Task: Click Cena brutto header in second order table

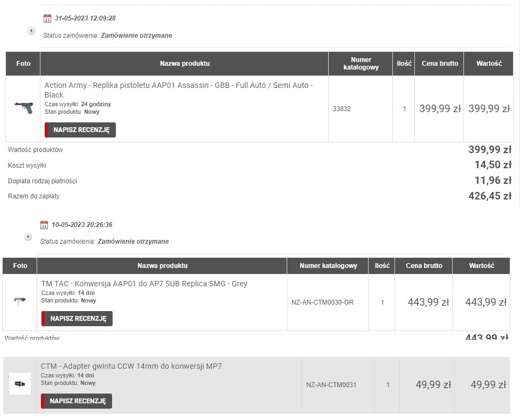Action: [x=424, y=266]
